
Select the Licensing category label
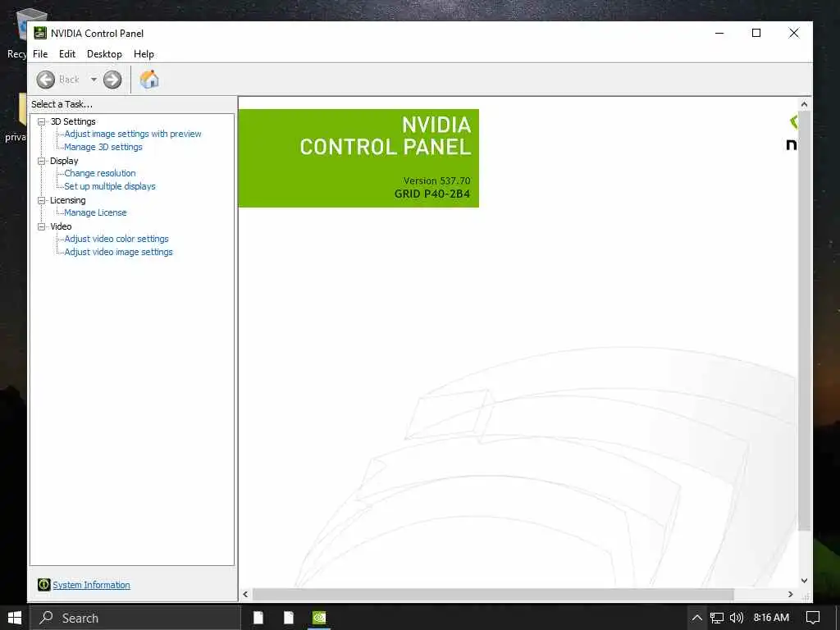pyautogui.click(x=67, y=200)
